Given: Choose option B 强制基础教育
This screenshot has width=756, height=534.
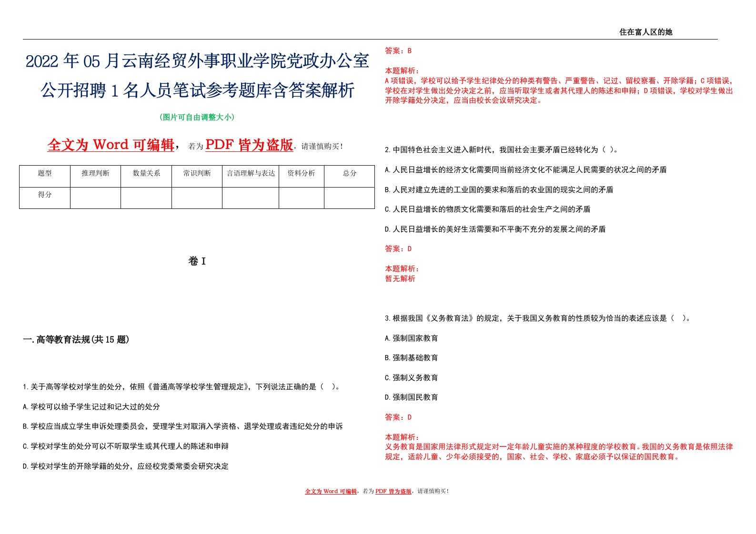Looking at the screenshot, I should (x=412, y=358).
